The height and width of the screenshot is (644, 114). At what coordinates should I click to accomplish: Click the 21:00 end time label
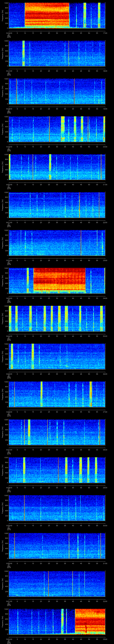[105, 185]
